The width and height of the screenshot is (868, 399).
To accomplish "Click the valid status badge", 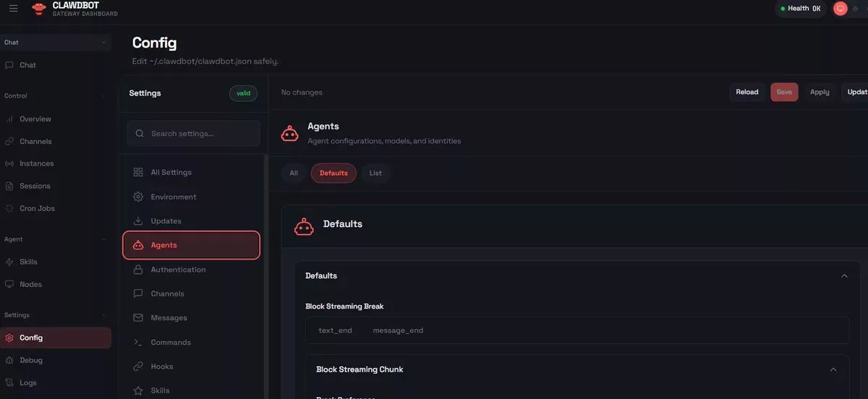I will click(244, 93).
